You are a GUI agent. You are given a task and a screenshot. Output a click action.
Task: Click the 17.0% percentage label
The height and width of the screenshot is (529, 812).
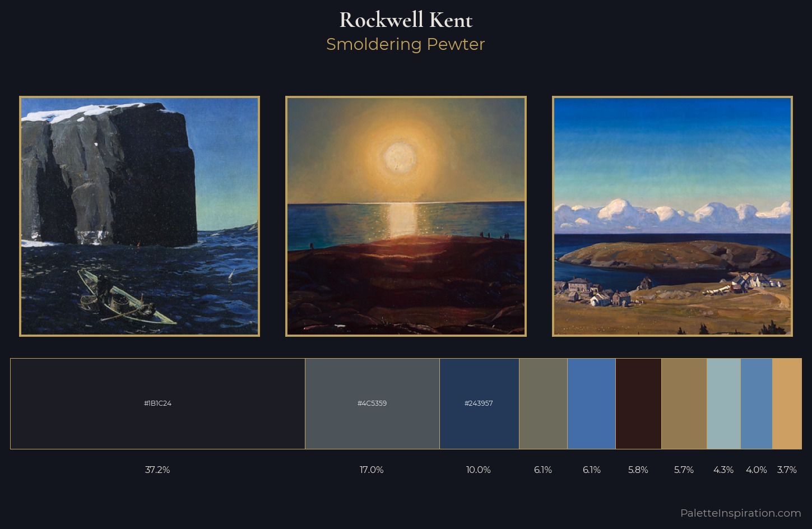click(372, 470)
